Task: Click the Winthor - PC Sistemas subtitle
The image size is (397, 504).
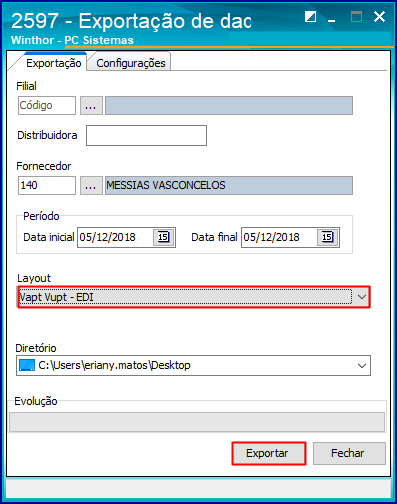Action: (x=72, y=40)
